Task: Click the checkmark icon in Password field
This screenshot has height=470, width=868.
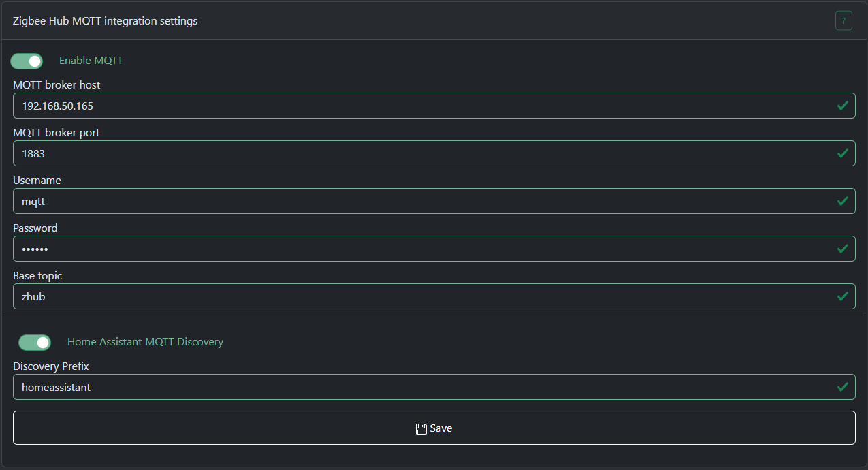Action: (842, 249)
